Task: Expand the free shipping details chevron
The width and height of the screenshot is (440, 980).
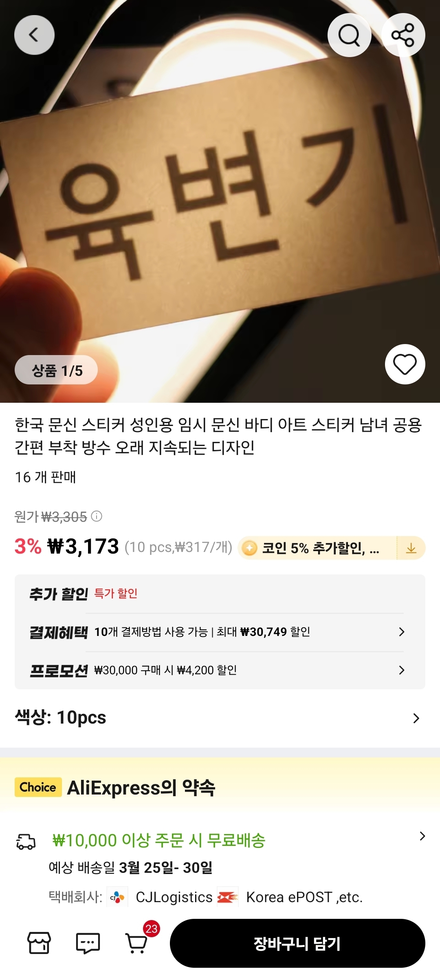Action: pyautogui.click(x=422, y=837)
